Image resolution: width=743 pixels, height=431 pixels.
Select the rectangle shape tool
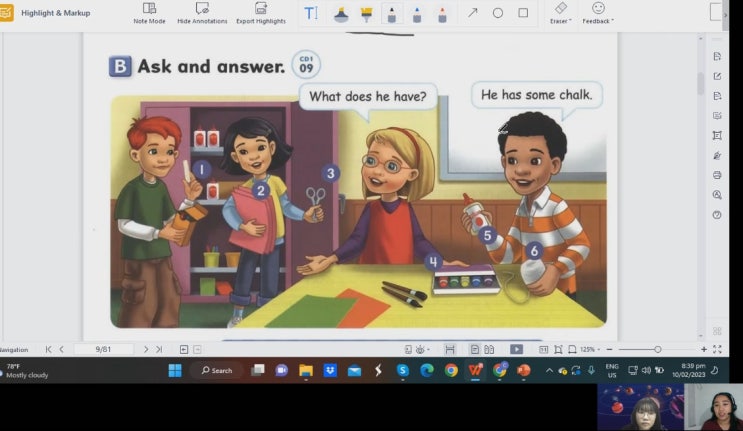[x=523, y=13]
